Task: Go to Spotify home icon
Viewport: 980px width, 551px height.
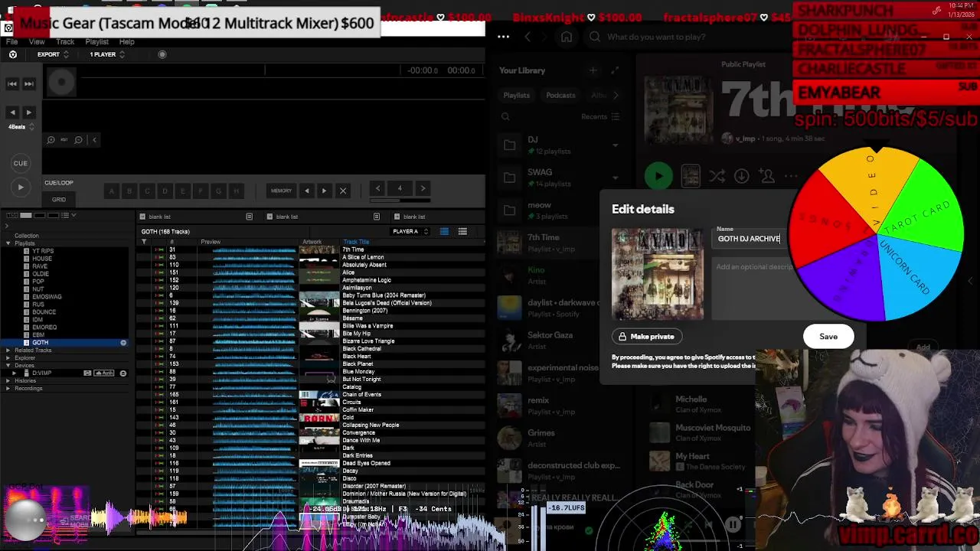Action: coord(567,37)
